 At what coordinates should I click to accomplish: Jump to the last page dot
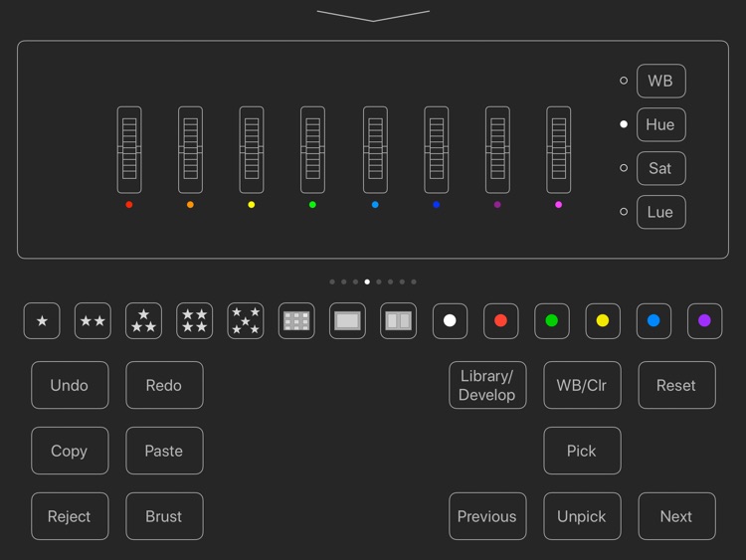tap(414, 281)
